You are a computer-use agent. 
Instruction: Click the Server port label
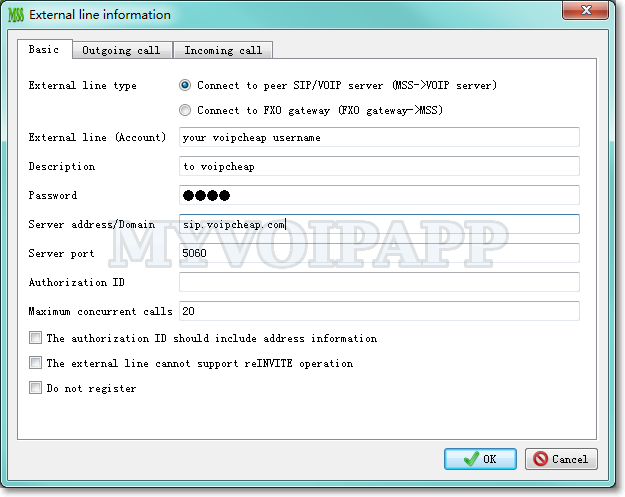coord(61,253)
